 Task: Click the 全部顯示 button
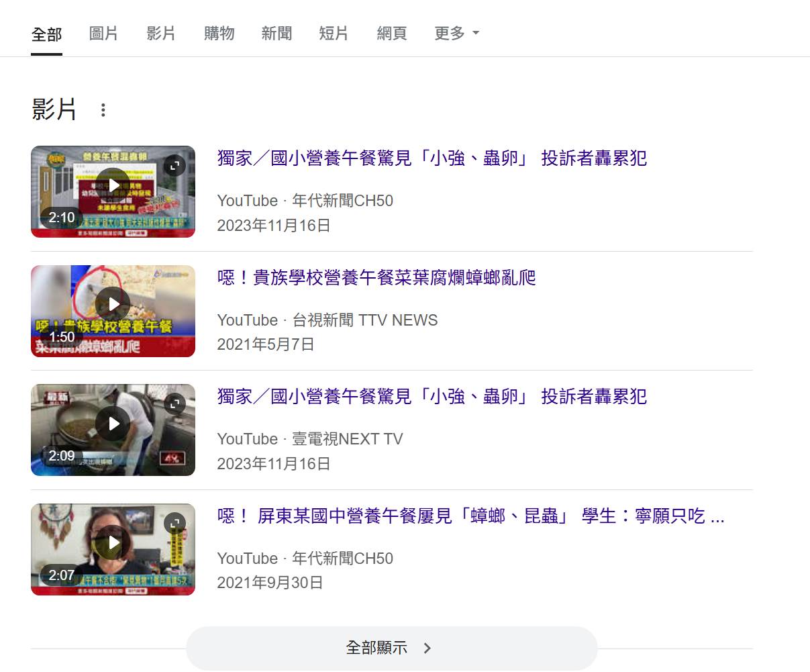[x=391, y=648]
